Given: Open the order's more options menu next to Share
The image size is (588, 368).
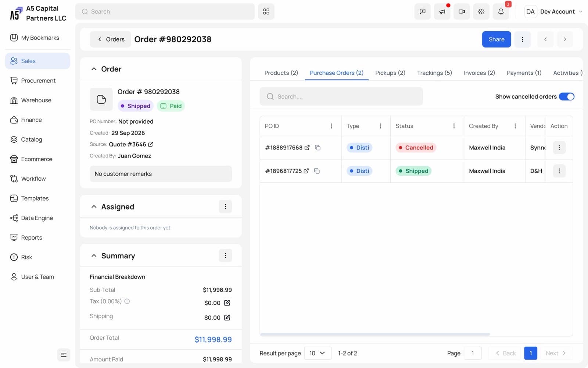Looking at the screenshot, I should pyautogui.click(x=522, y=39).
